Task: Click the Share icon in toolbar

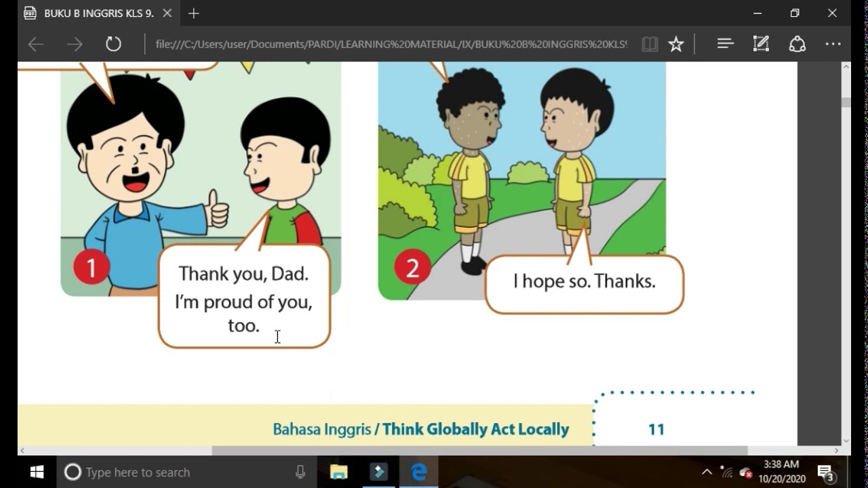Action: pyautogui.click(x=797, y=44)
